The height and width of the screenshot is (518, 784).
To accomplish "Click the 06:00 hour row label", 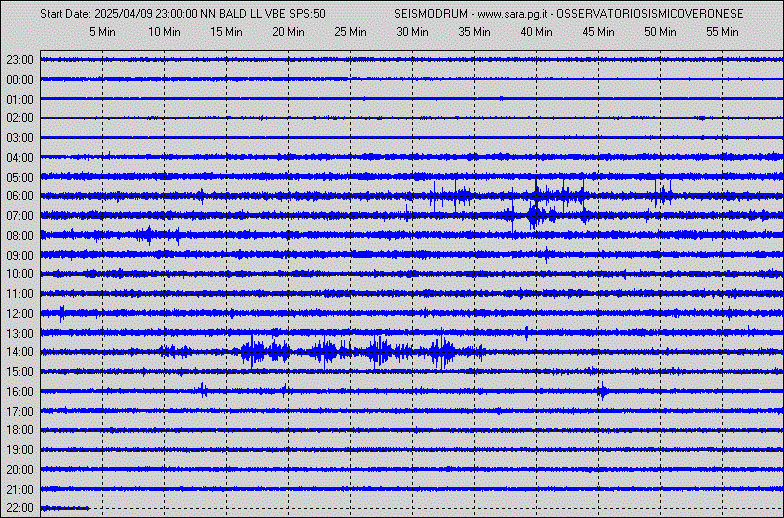I will pyautogui.click(x=20, y=196).
